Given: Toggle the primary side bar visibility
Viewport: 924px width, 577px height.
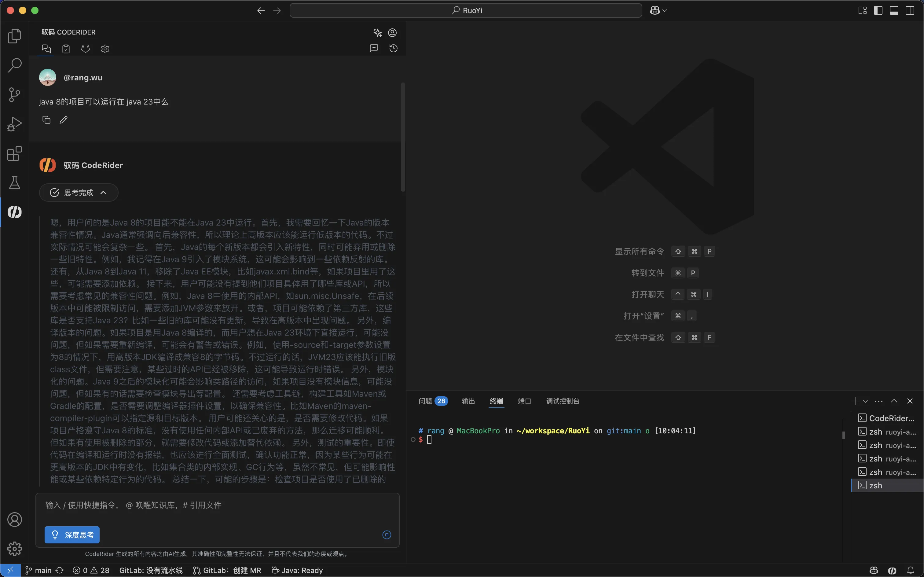Looking at the screenshot, I should coord(878,10).
